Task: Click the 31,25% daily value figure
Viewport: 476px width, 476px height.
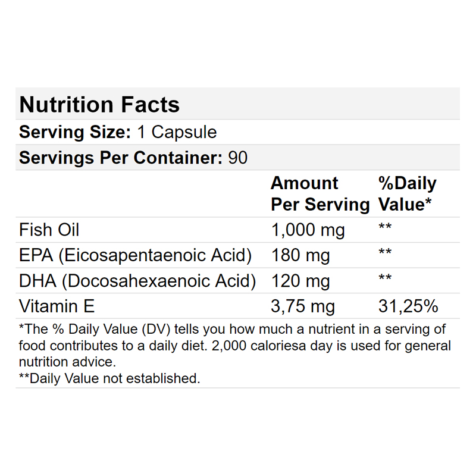Action: 408,306
